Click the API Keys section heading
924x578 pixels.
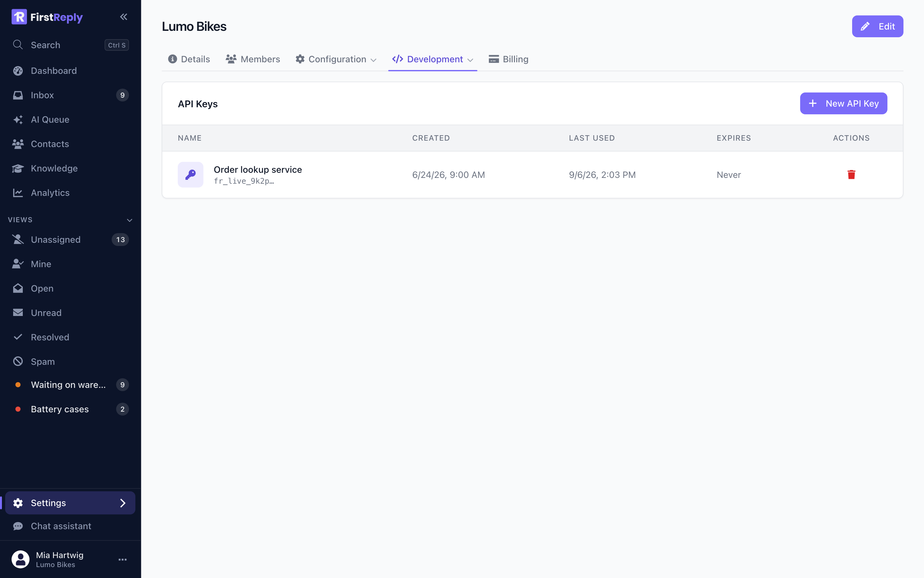[198, 104]
